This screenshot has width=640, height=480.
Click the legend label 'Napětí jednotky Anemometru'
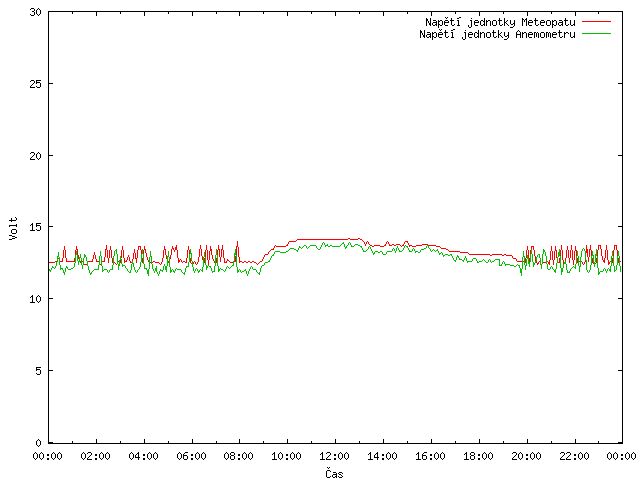click(497, 34)
